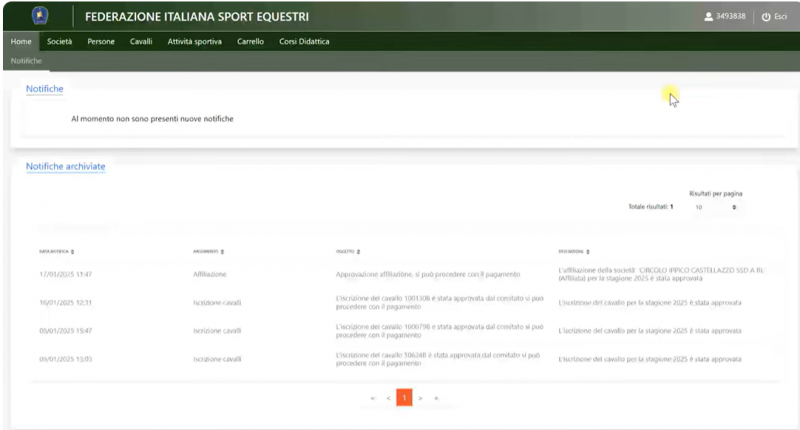The image size is (800, 430).
Task: Open the Attività sportiva menu
Action: [194, 42]
